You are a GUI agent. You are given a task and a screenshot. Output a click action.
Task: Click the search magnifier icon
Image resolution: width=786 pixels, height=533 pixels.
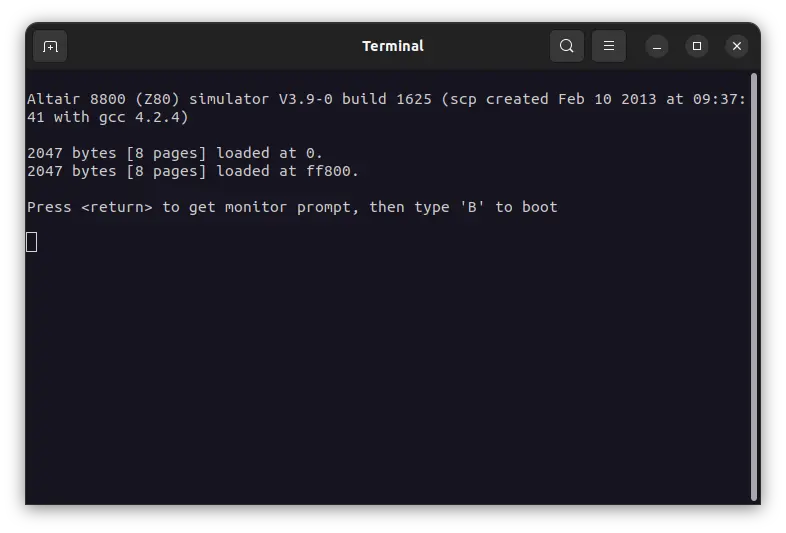(567, 46)
